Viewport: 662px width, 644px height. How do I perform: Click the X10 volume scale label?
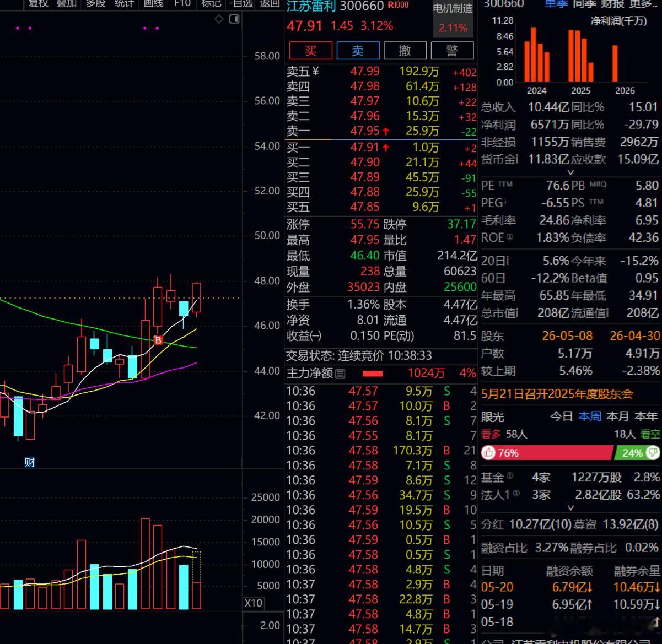[x=253, y=603]
